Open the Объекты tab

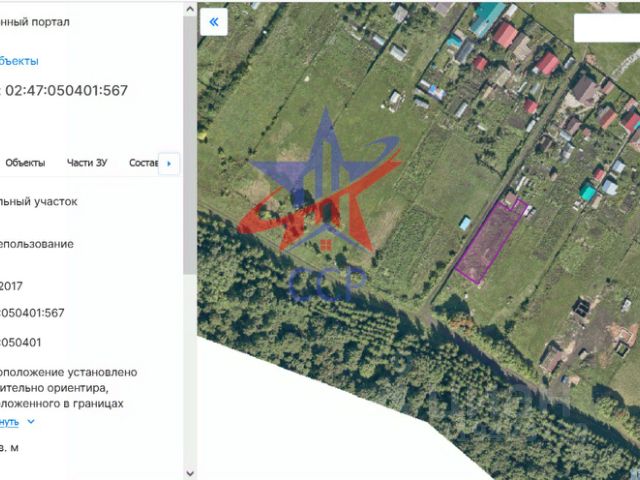(25, 163)
